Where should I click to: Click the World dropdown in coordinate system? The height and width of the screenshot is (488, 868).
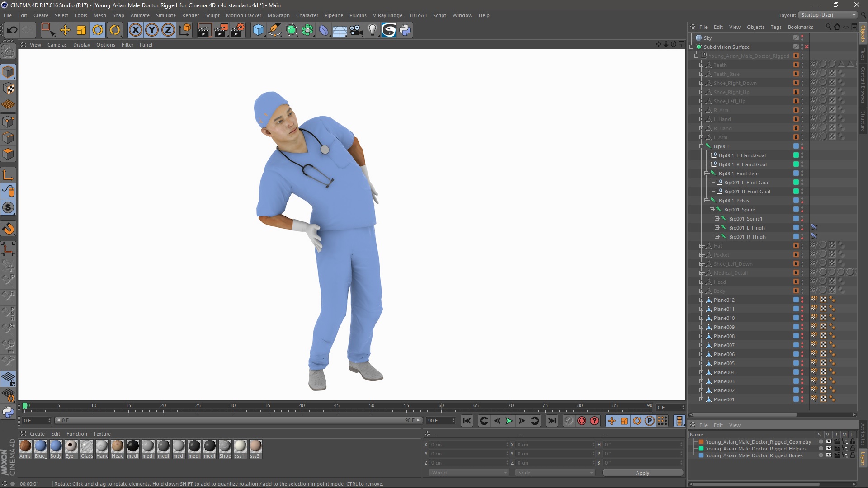pos(467,473)
